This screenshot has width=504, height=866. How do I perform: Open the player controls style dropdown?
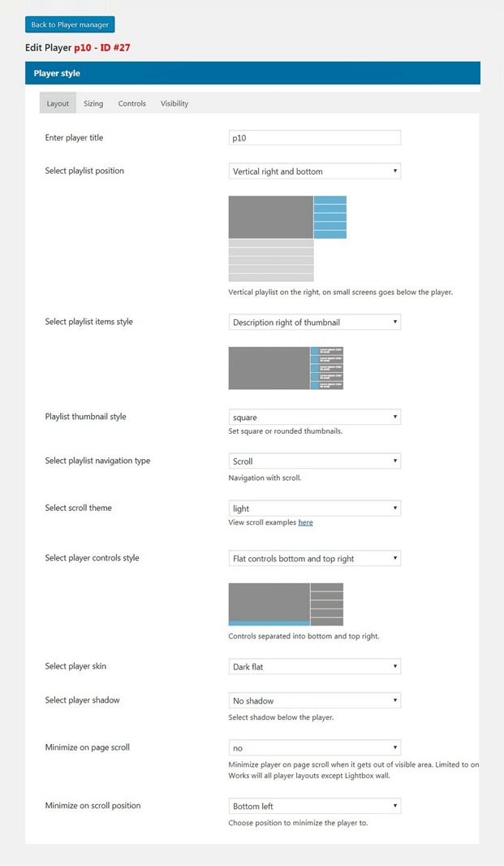[314, 558]
